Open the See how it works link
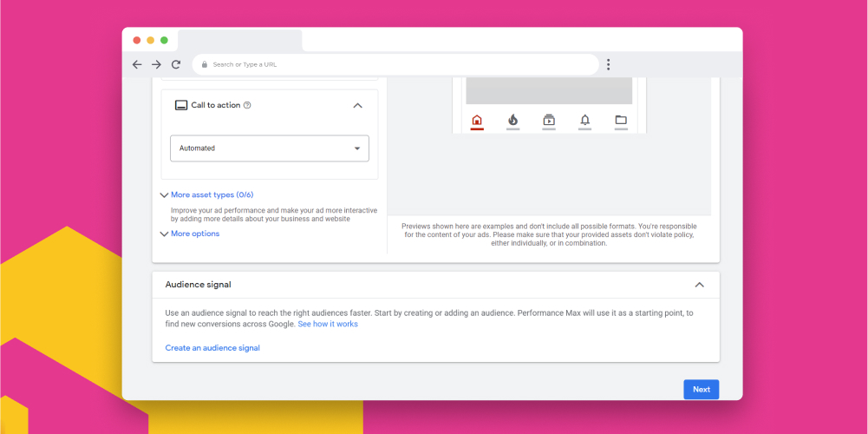The image size is (868, 434). (328, 324)
